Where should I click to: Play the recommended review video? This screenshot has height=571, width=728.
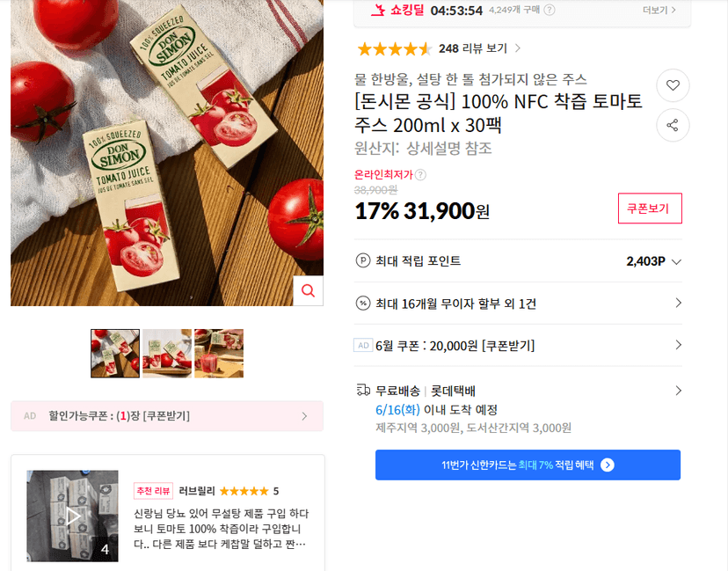(x=72, y=516)
